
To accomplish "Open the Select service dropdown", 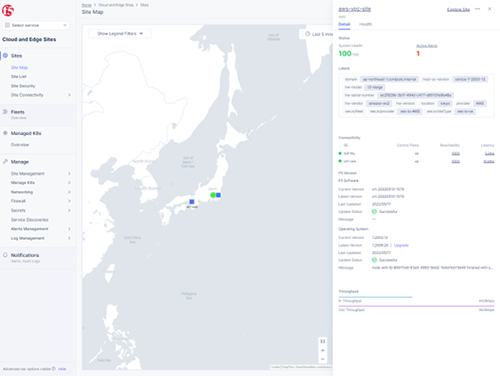I will pyautogui.click(x=36, y=25).
